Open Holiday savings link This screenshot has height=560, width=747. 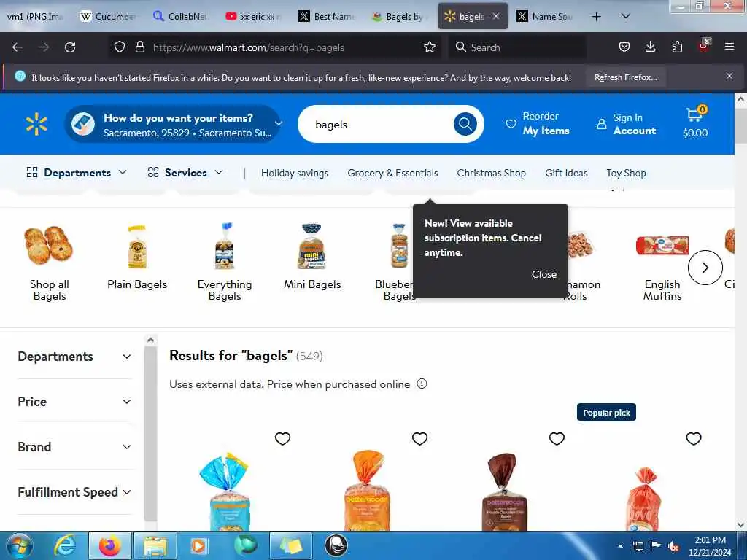[295, 173]
